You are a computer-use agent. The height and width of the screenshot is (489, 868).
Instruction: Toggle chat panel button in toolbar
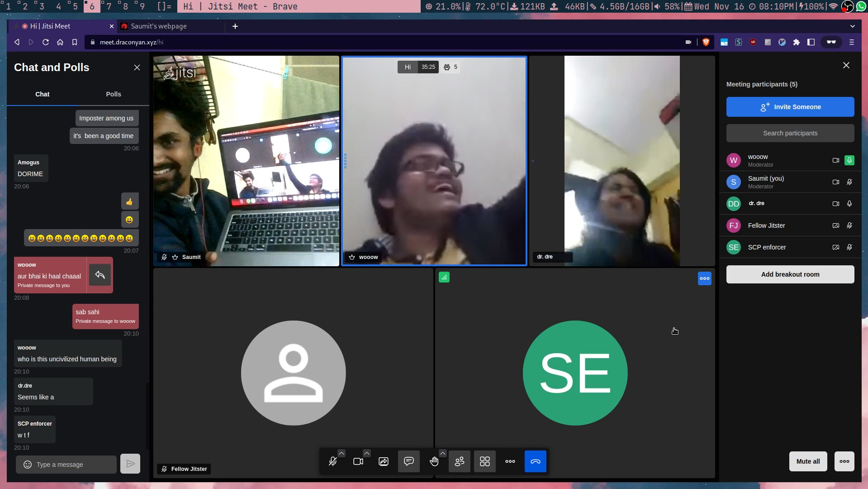(x=409, y=461)
